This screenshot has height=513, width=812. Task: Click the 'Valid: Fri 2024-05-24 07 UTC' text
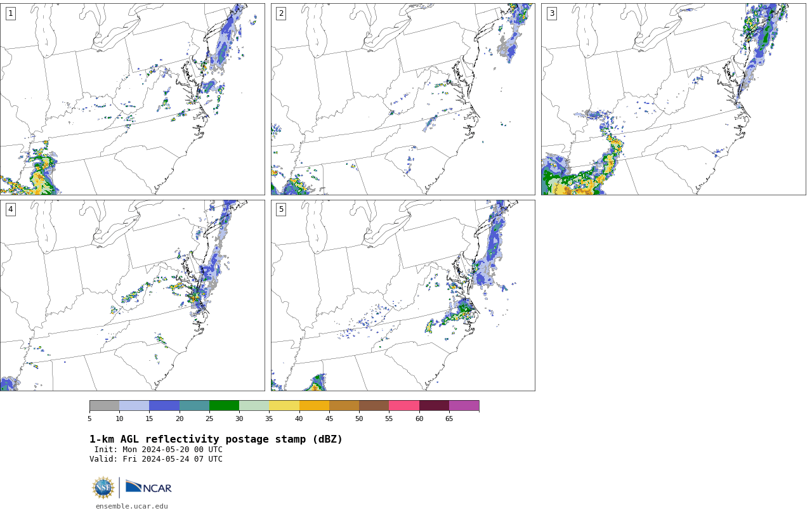[156, 459]
